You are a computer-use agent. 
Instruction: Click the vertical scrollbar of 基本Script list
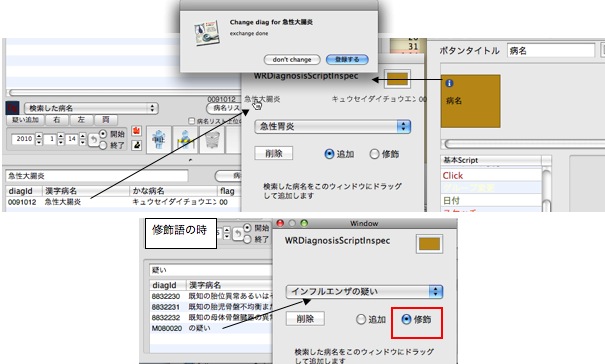tap(546, 189)
